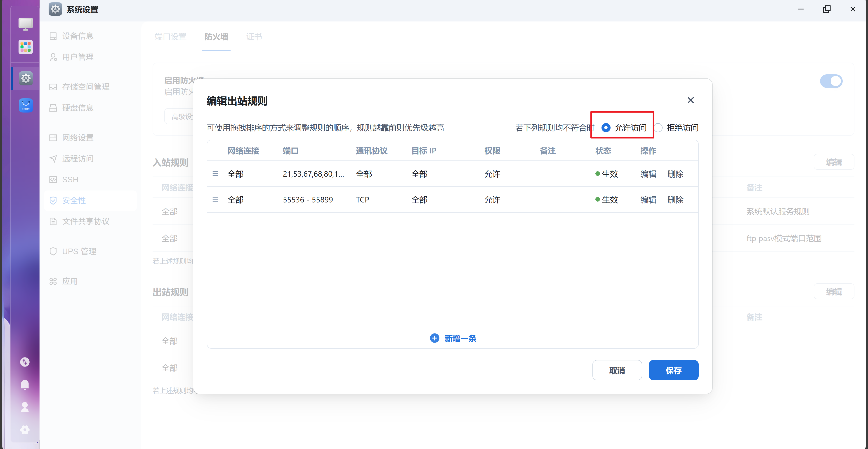Click the drag handle of the 55536 - 55899 rule
Viewport: 868px width, 449px height.
215,199
